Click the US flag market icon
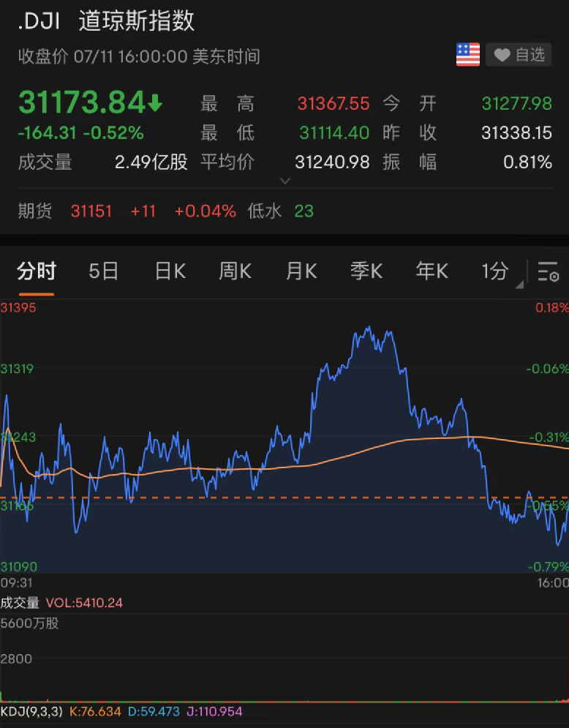The width and height of the screenshot is (569, 728). click(468, 55)
